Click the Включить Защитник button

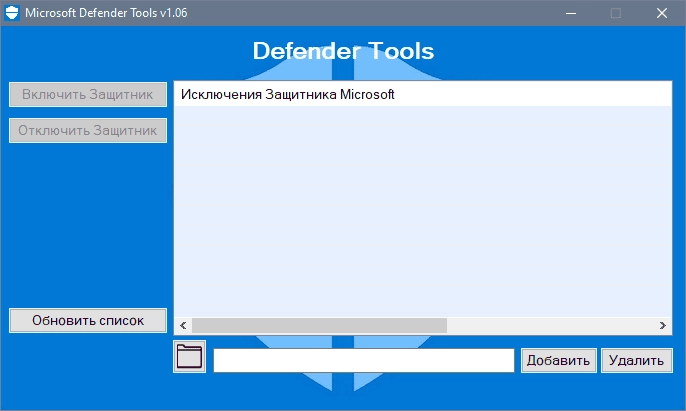click(88, 95)
